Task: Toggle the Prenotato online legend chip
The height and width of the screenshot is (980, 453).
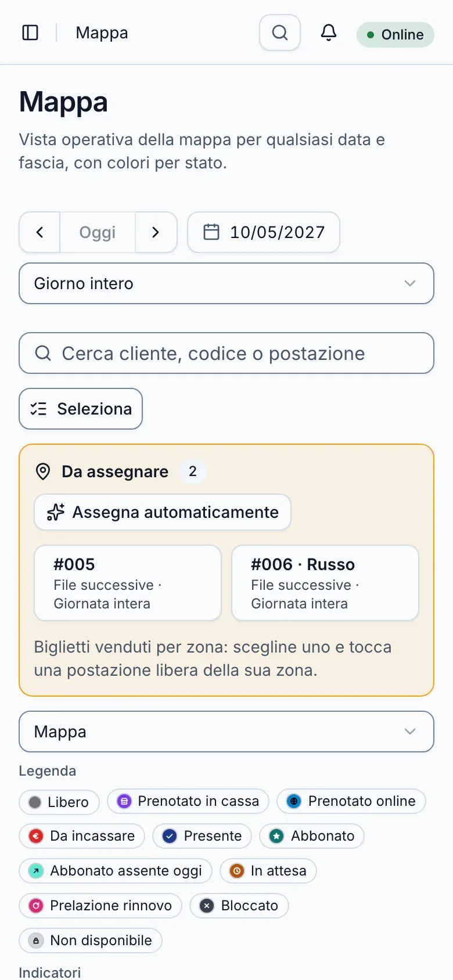Action: coord(351,801)
